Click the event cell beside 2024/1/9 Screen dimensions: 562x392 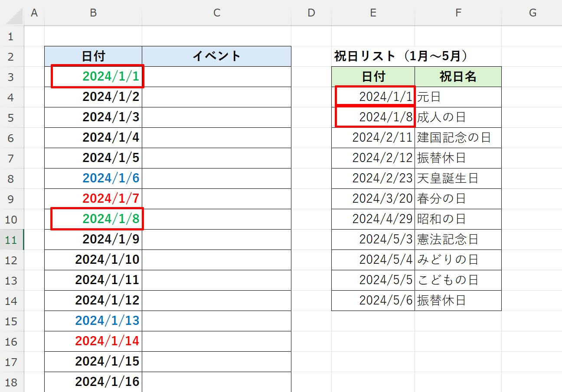217,240
